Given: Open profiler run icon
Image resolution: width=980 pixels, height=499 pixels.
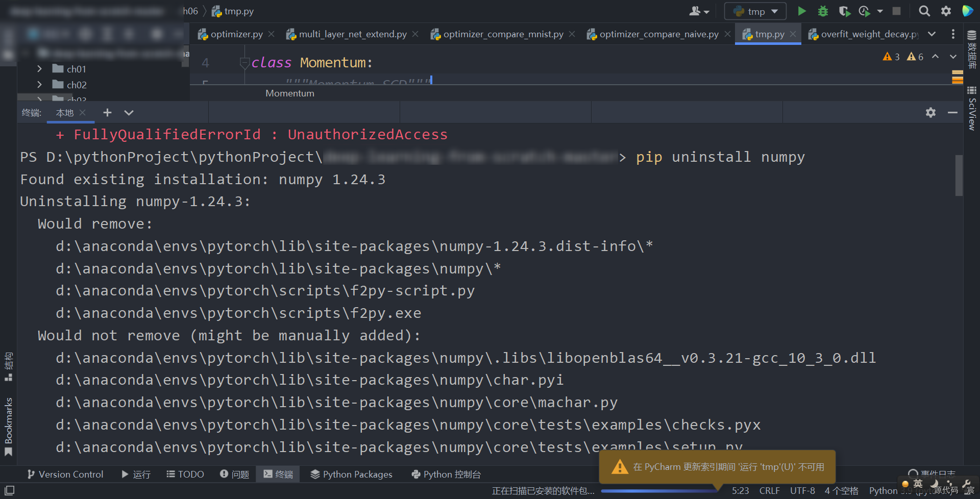Looking at the screenshot, I should tap(864, 11).
